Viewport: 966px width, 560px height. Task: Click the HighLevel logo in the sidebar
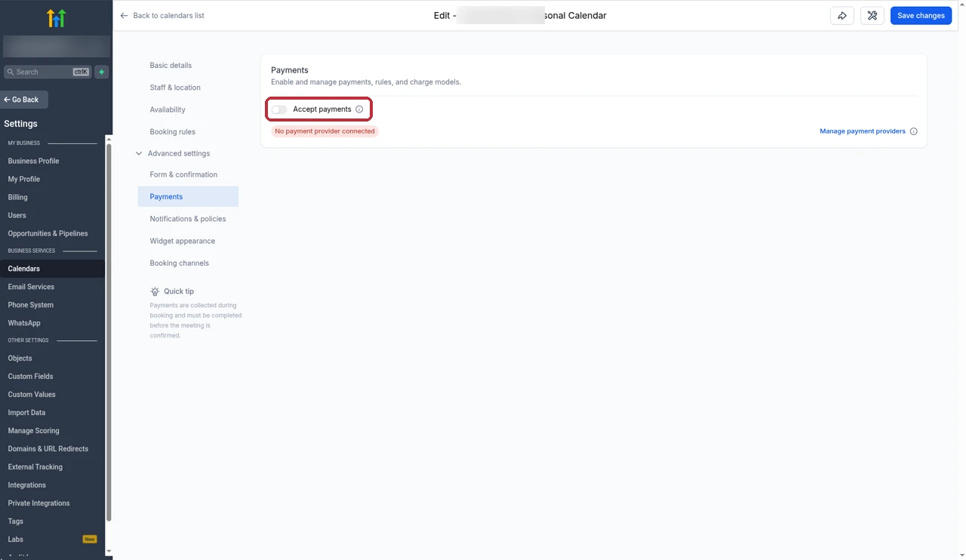(57, 18)
